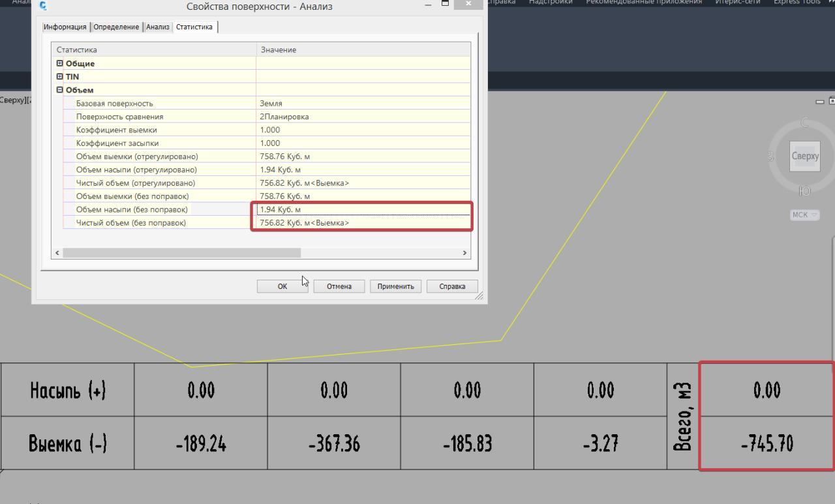Image resolution: width=835 pixels, height=504 pixels.
Task: Maximize the Свойства поверхности dialog
Action: click(x=446, y=5)
